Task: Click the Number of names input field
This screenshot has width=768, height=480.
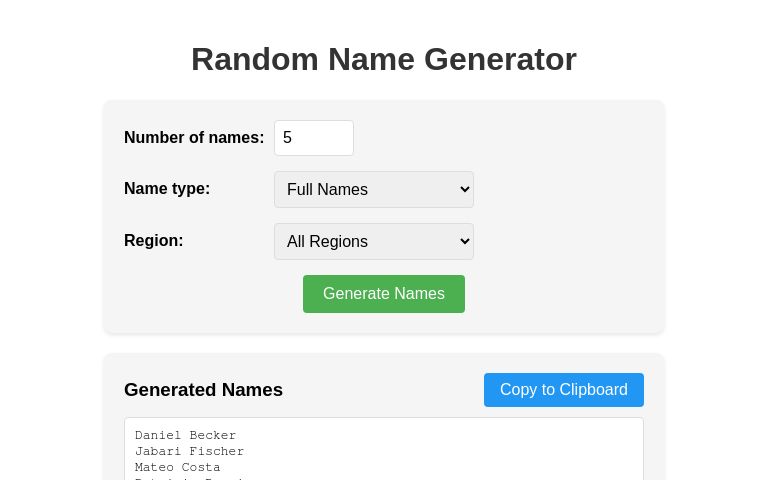Action: [x=313, y=138]
